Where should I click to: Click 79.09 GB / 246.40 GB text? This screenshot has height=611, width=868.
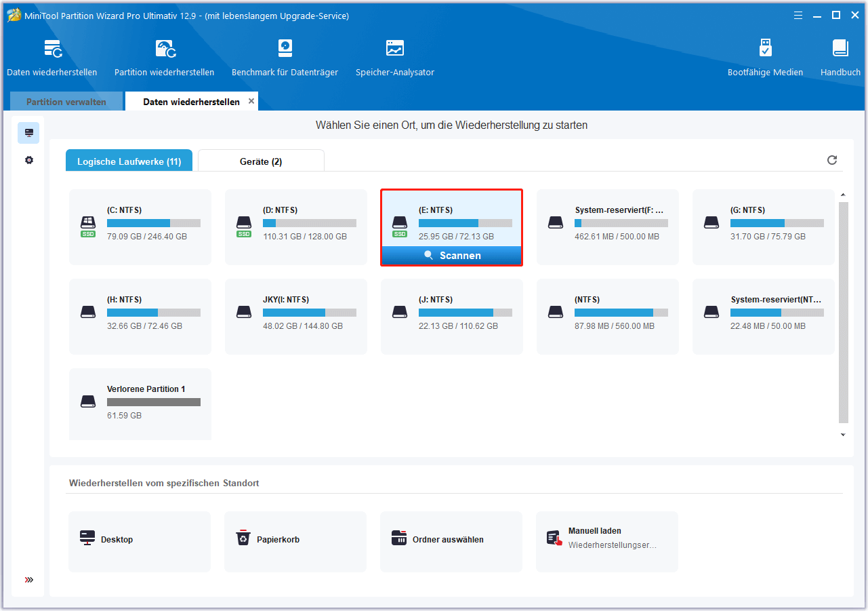coord(147,237)
